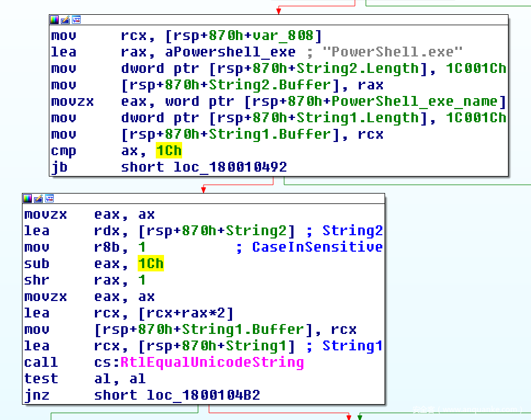Click the edit-node pencil icon on the lower block
Viewport: 531px width, 420px height.
click(38, 198)
